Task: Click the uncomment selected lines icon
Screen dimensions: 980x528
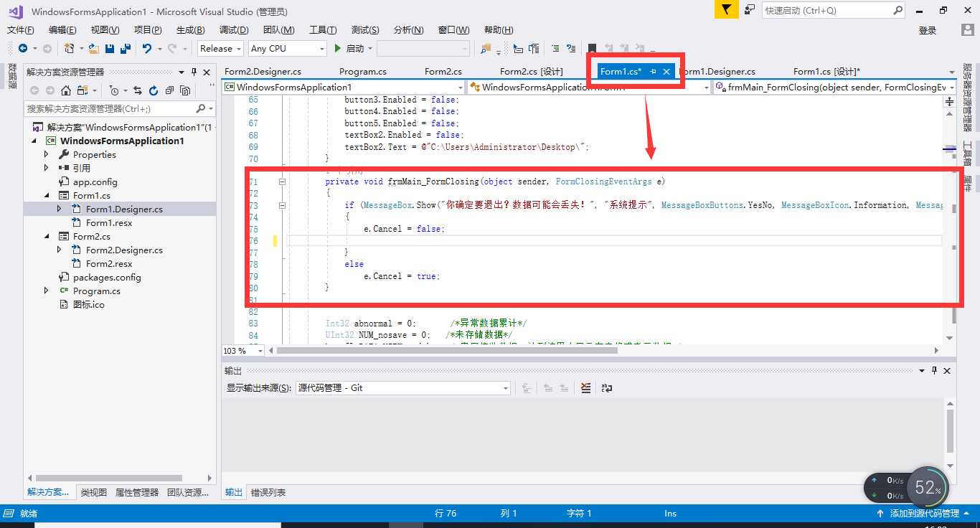Action: (x=571, y=48)
